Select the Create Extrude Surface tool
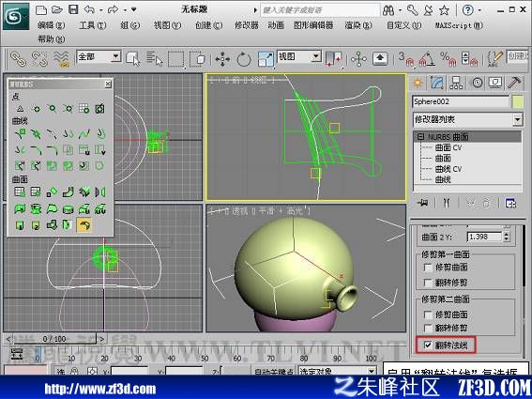 [20, 208]
